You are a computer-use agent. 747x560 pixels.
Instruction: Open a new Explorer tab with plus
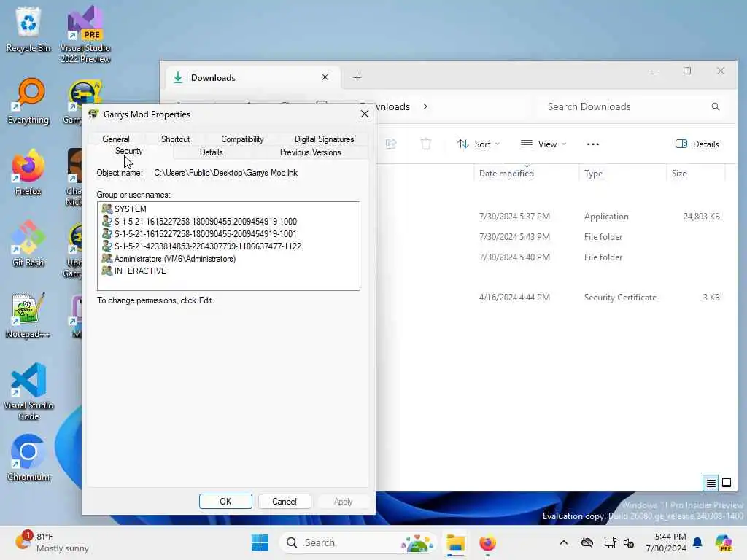[357, 77]
